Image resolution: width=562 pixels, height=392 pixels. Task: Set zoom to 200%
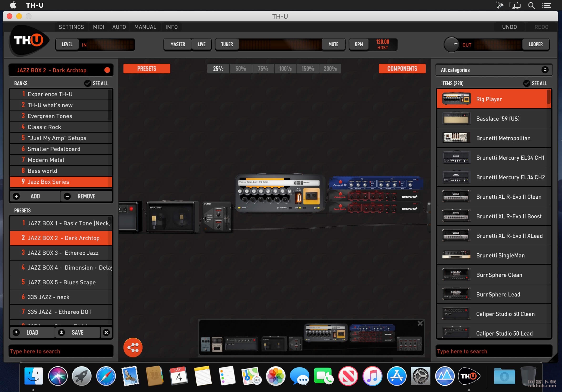coord(330,69)
